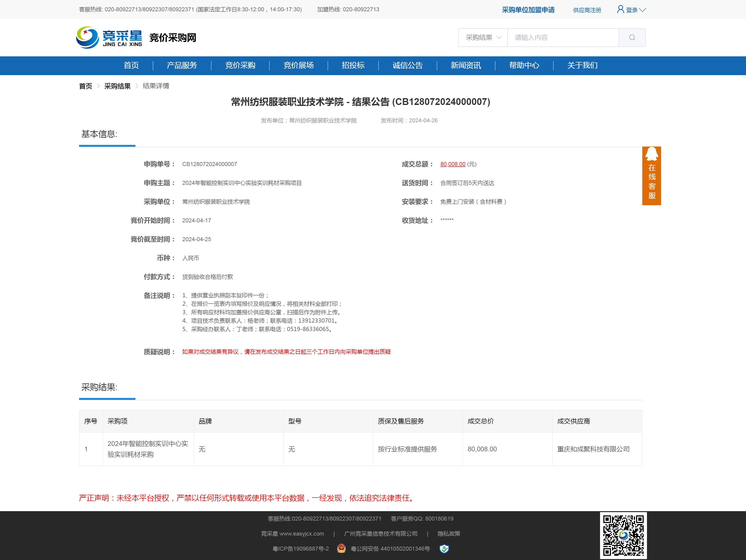The width and height of the screenshot is (746, 560).
Task: Open the 招投标 navigation menu item
Action: (x=353, y=66)
